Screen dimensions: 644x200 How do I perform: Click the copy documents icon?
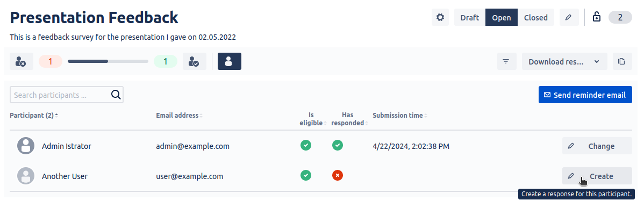pos(622,62)
